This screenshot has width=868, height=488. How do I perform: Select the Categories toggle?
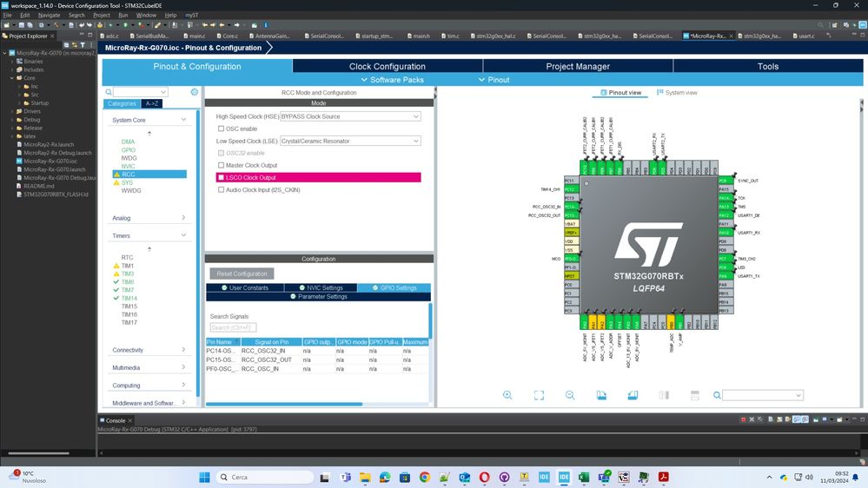(122, 103)
